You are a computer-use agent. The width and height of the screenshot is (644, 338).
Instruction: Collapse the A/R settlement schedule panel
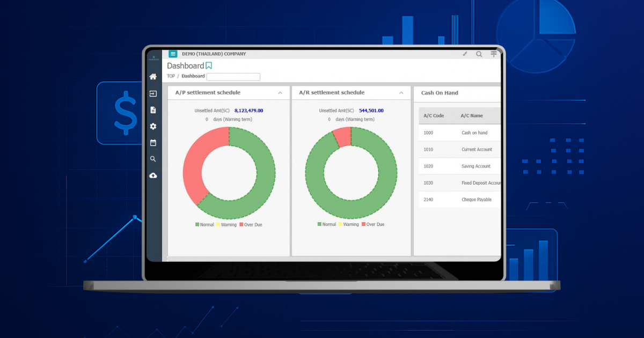pyautogui.click(x=401, y=93)
